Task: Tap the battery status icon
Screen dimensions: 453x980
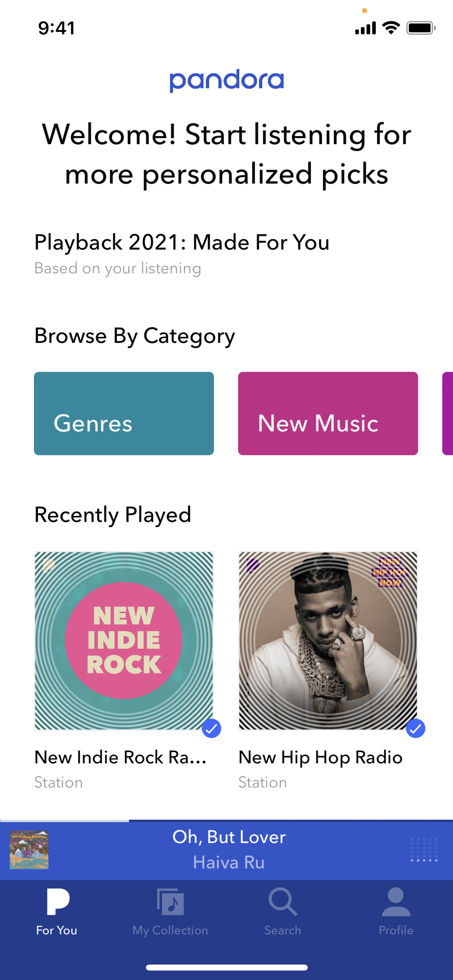Action: click(420, 28)
